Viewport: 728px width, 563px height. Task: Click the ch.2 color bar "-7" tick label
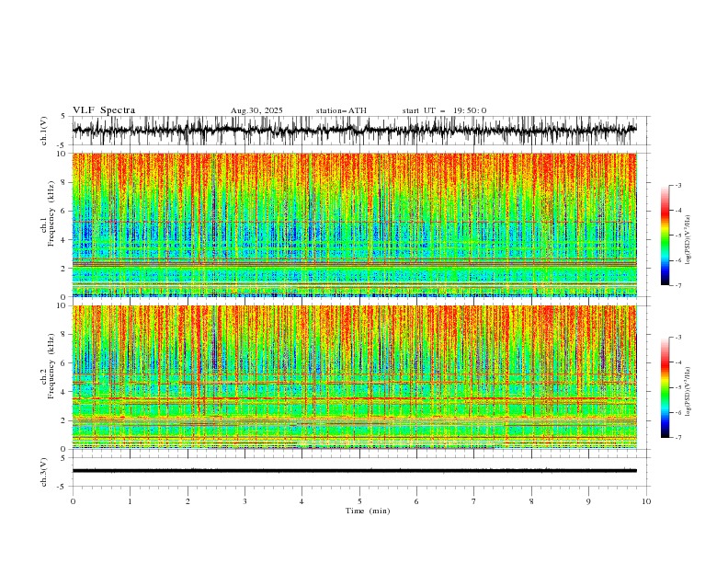point(678,438)
